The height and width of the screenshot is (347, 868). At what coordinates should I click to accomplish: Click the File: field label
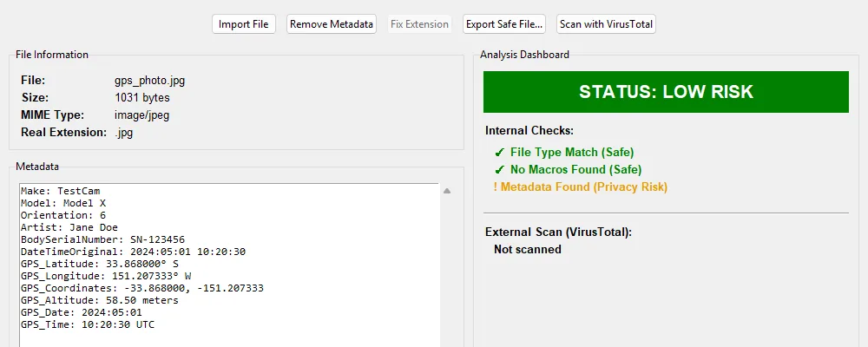[x=33, y=81]
